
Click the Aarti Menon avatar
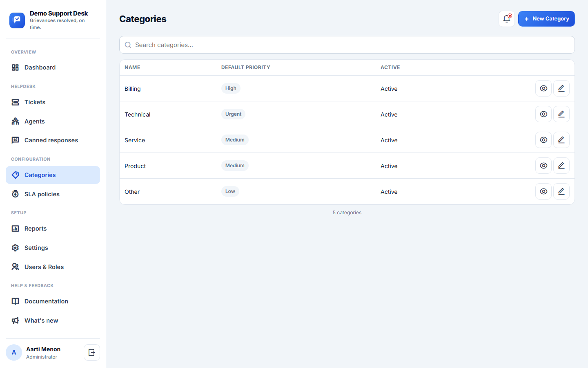pos(14,352)
